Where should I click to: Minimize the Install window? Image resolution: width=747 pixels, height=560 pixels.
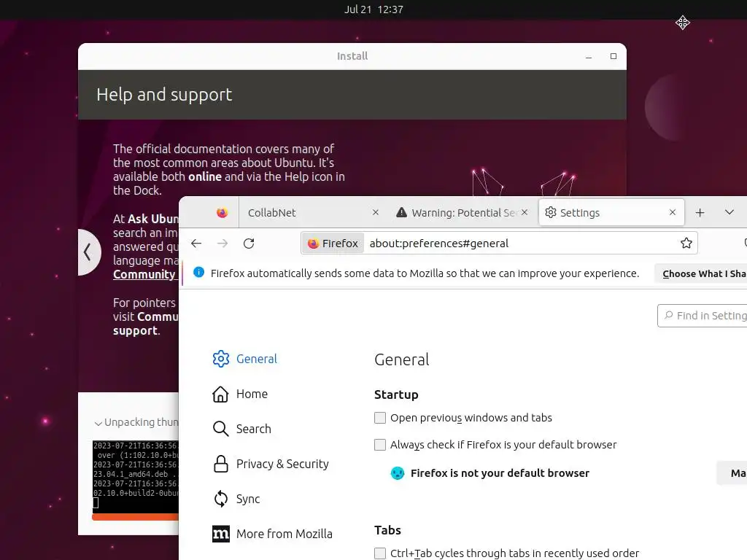589,56
